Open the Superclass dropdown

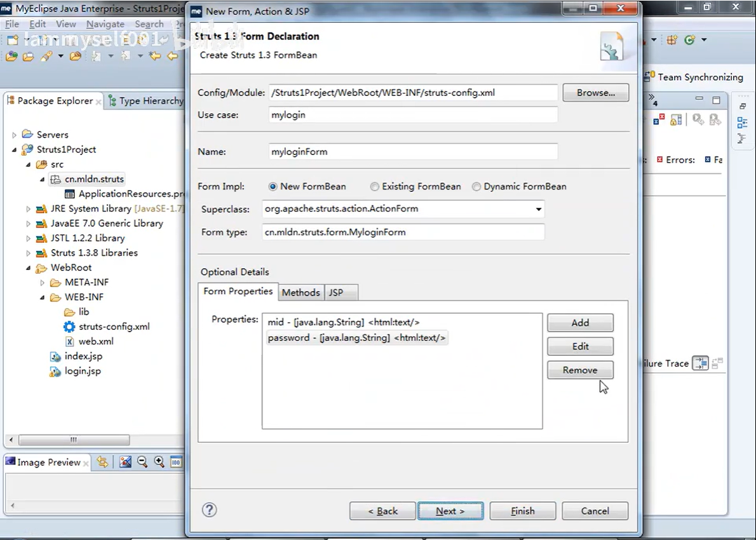pos(539,209)
